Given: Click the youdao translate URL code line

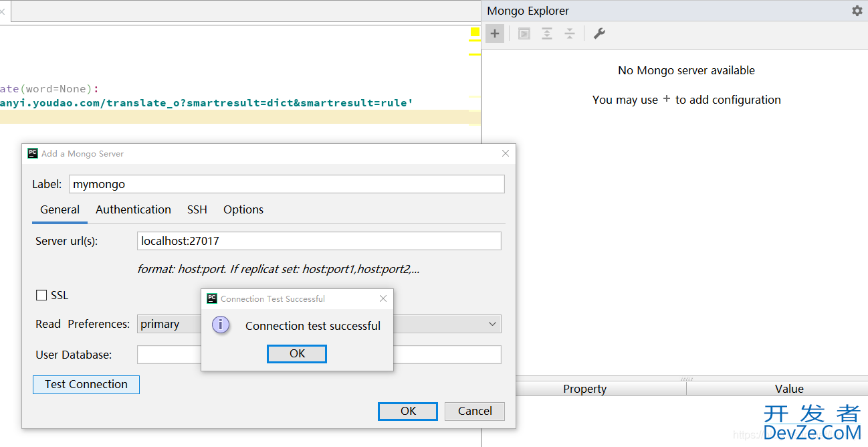Looking at the screenshot, I should coord(207,103).
